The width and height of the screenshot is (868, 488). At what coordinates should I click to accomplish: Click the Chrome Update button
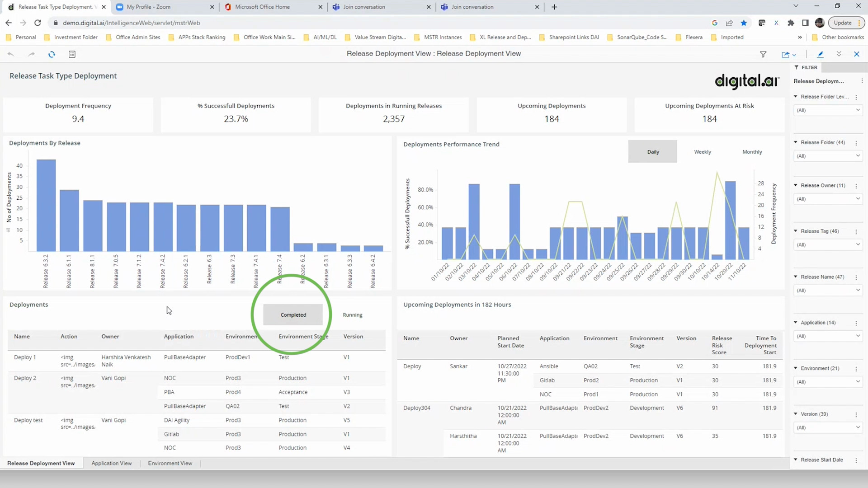[x=843, y=23]
